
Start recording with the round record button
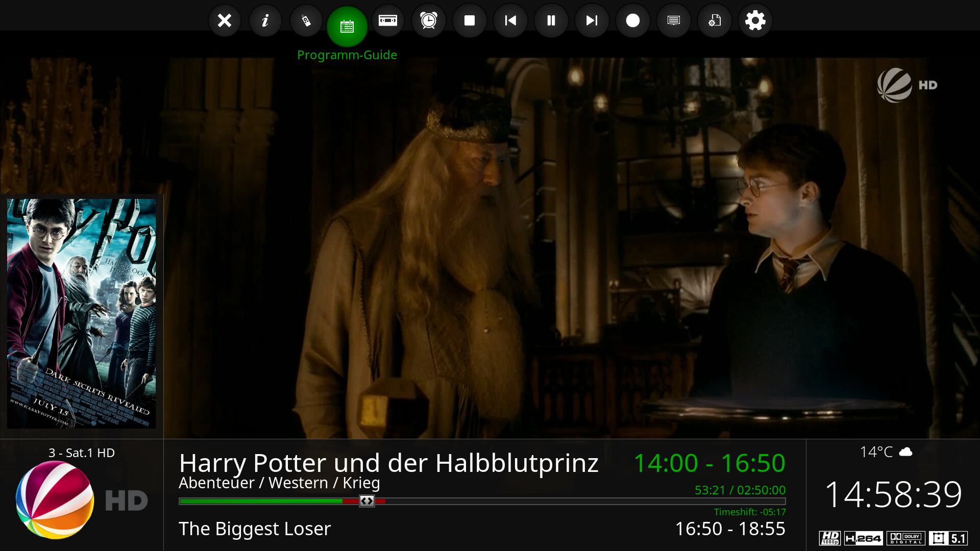tap(633, 20)
